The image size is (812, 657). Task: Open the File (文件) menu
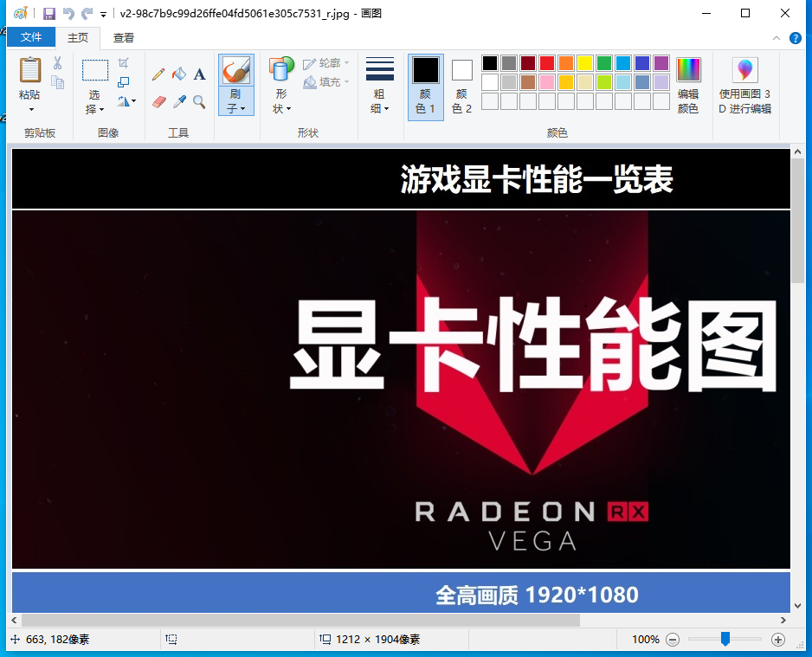[31, 37]
